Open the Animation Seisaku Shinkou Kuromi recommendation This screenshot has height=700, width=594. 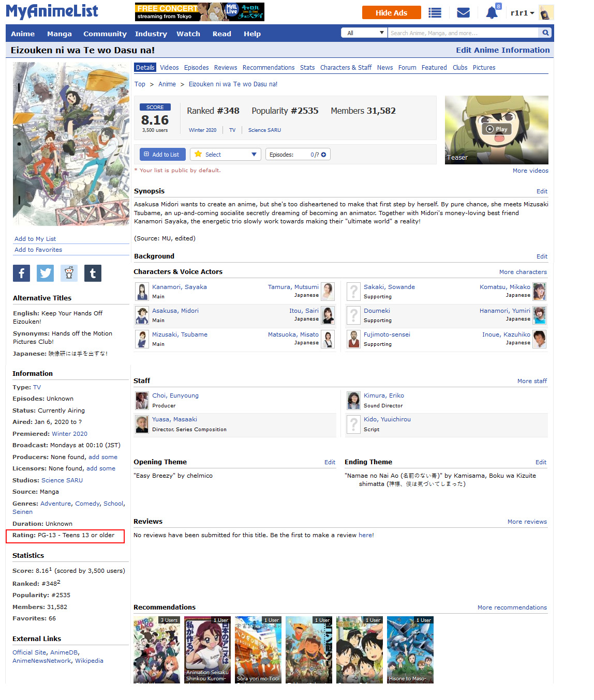point(207,650)
